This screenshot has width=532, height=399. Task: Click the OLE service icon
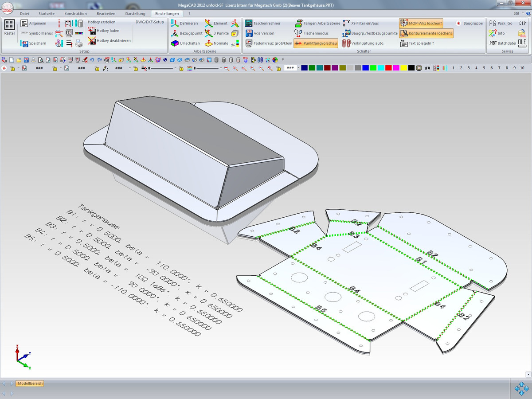(x=522, y=43)
